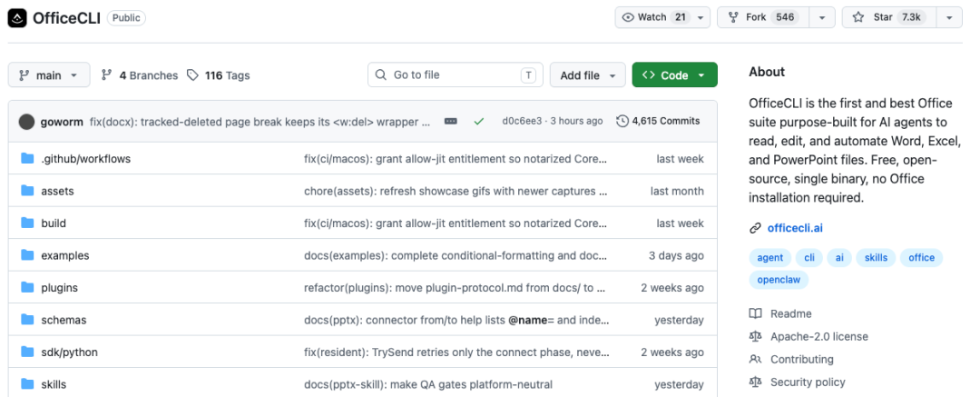This screenshot has width=980, height=397.
Task: Click the assets folder icon
Action: (27, 191)
